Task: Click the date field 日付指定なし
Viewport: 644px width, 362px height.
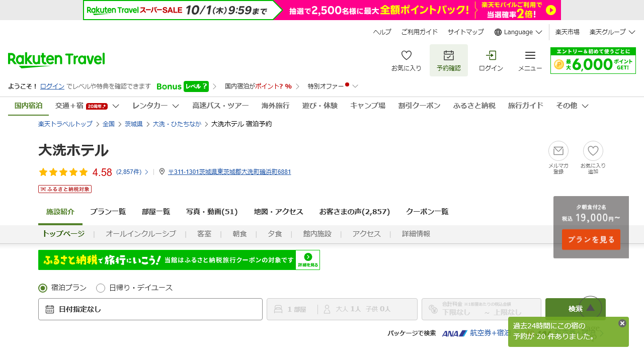Action: point(150,309)
